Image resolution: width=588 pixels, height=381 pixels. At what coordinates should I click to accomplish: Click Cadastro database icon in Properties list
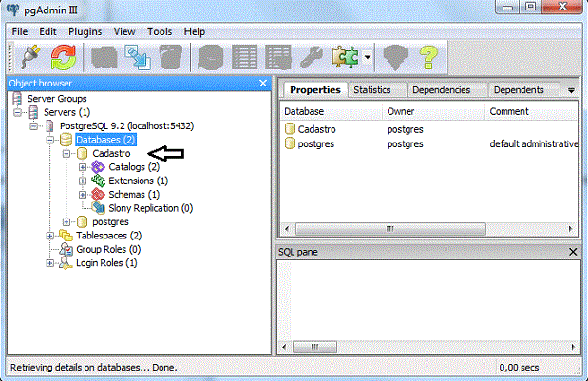tap(290, 129)
